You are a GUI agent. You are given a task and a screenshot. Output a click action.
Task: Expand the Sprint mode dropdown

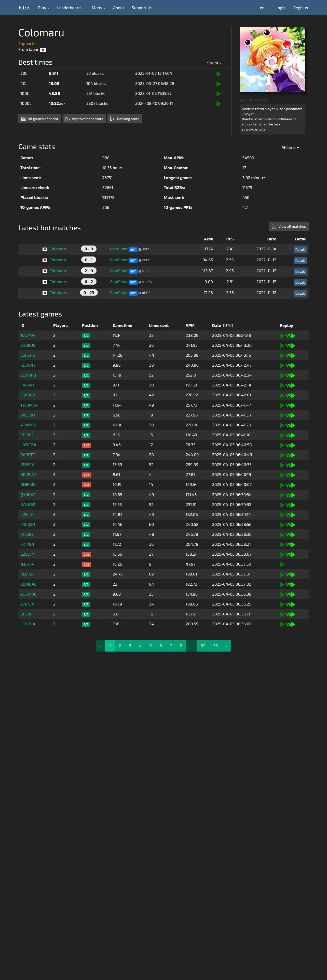click(x=214, y=63)
